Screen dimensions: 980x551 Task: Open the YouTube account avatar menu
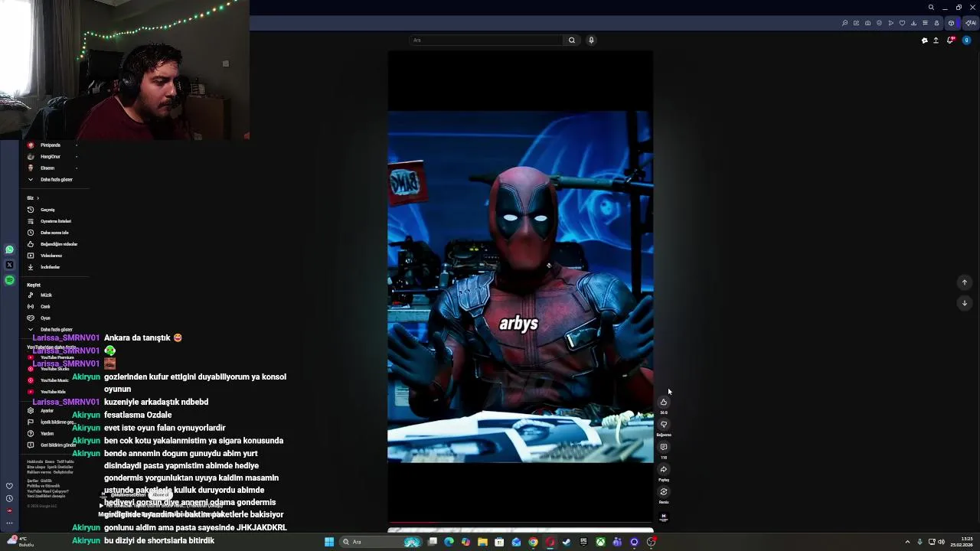967,41
